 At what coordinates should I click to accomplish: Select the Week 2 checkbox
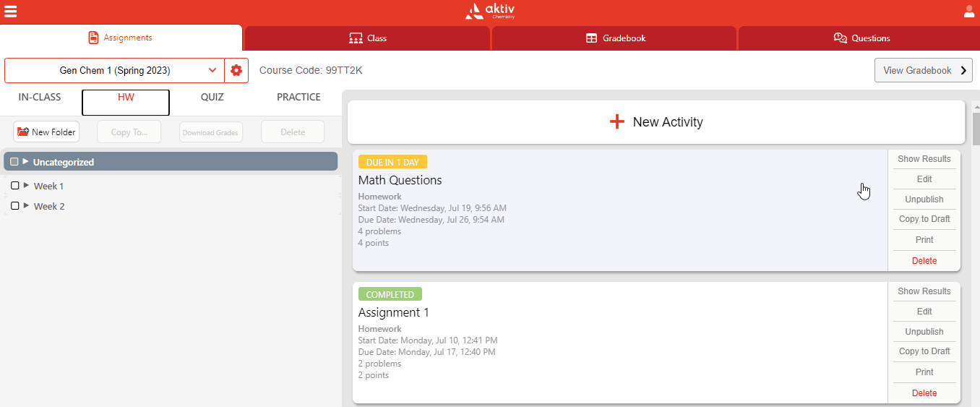click(15, 206)
